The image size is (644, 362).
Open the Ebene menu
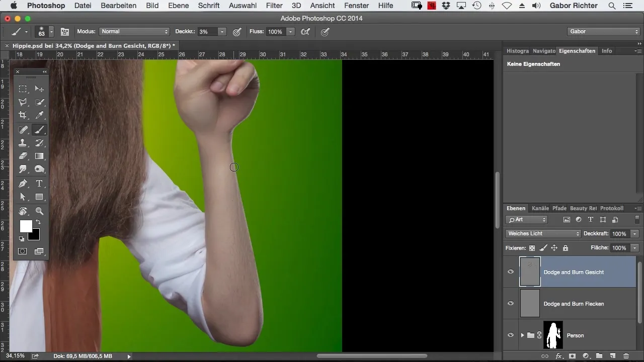178,6
